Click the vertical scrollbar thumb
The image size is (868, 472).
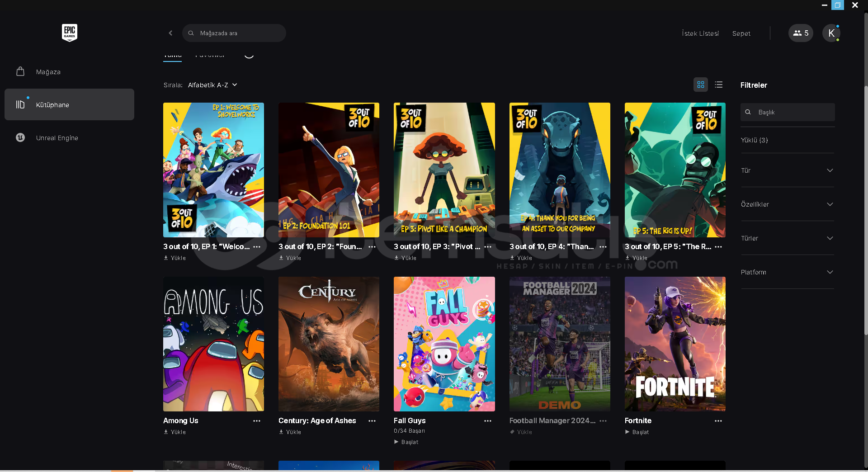(x=866, y=210)
